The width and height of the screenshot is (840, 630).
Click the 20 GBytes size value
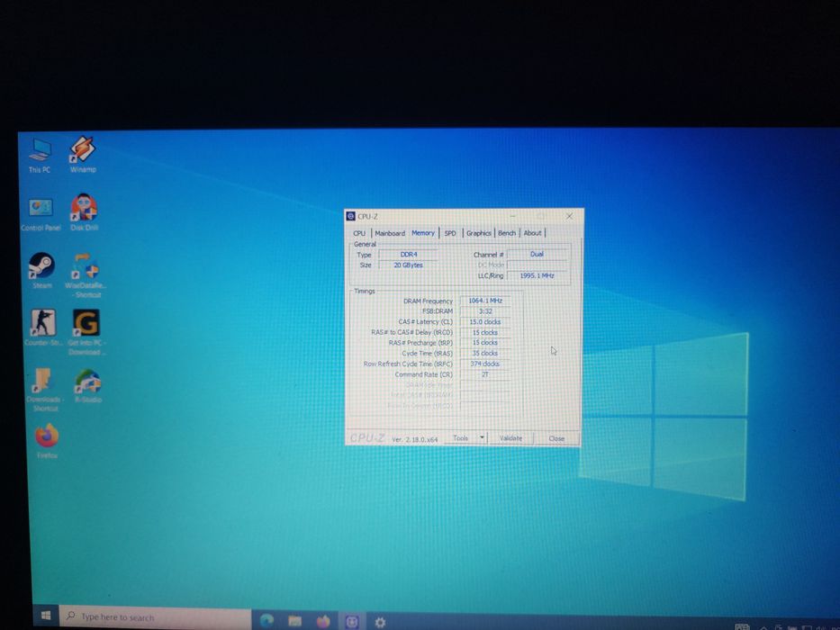(408, 265)
